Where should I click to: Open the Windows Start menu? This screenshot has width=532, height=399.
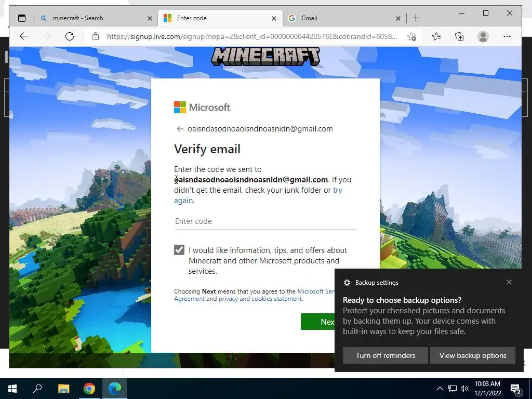tap(12, 389)
